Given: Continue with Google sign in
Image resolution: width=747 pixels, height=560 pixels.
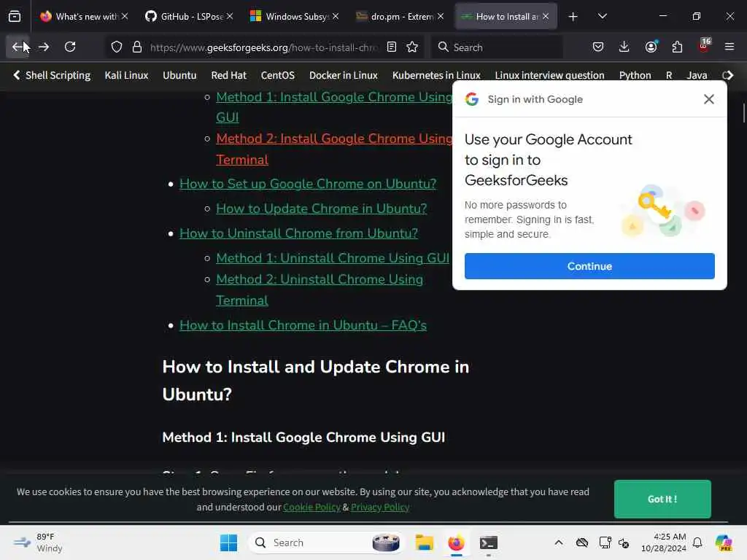Looking at the screenshot, I should click(x=589, y=266).
